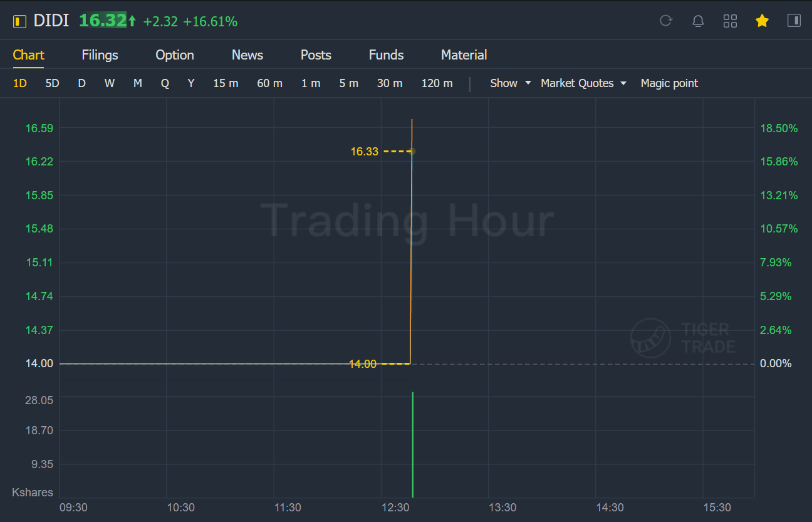
Task: Select the 5 m interval
Action: (x=349, y=83)
